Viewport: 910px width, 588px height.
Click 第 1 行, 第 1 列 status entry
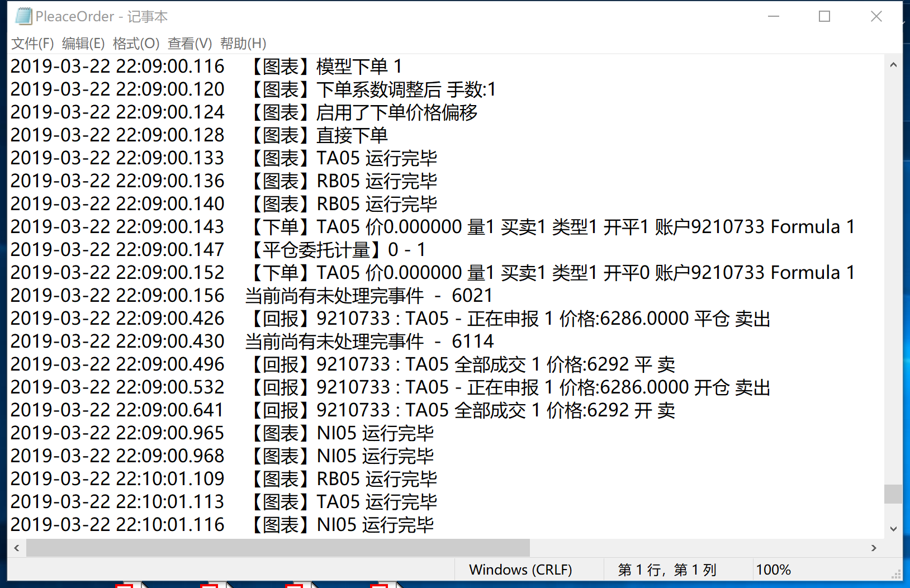[x=667, y=570]
